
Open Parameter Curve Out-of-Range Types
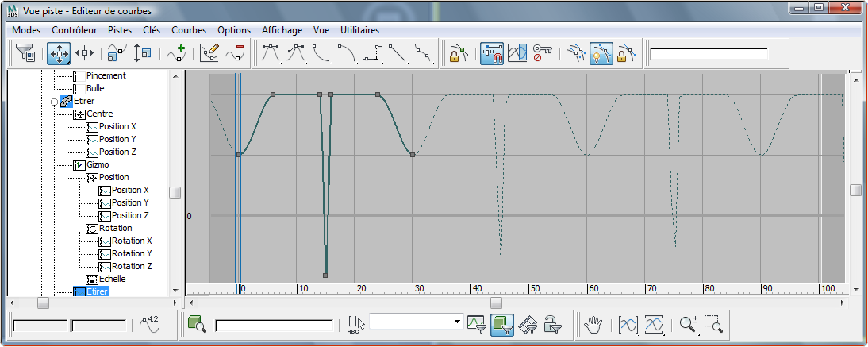(x=517, y=53)
